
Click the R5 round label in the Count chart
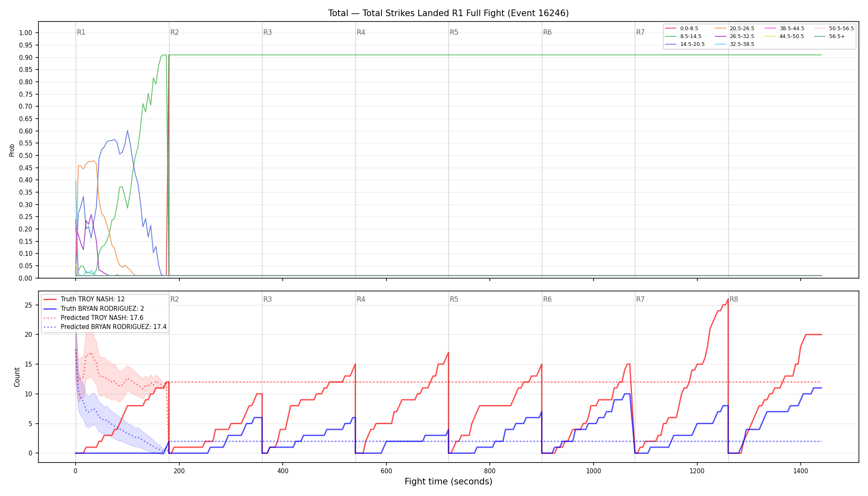(x=454, y=299)
